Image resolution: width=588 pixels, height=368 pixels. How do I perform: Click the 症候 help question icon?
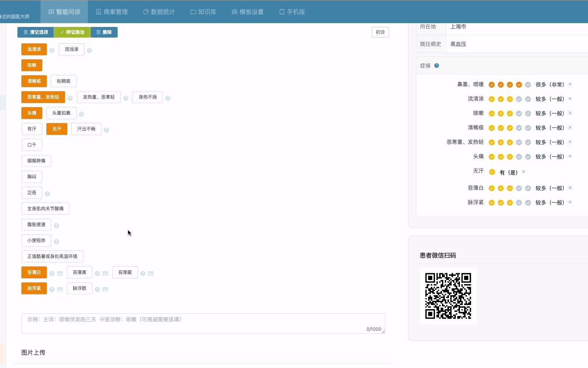click(x=436, y=66)
